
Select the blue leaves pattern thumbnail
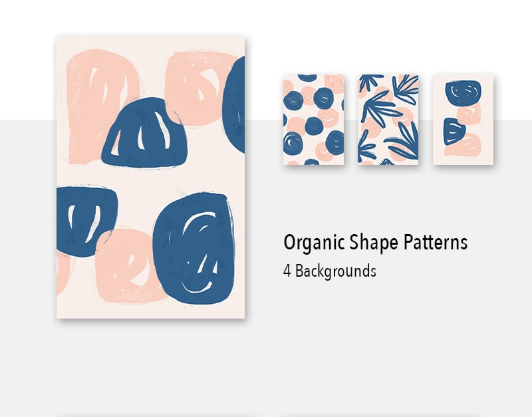tap(388, 120)
